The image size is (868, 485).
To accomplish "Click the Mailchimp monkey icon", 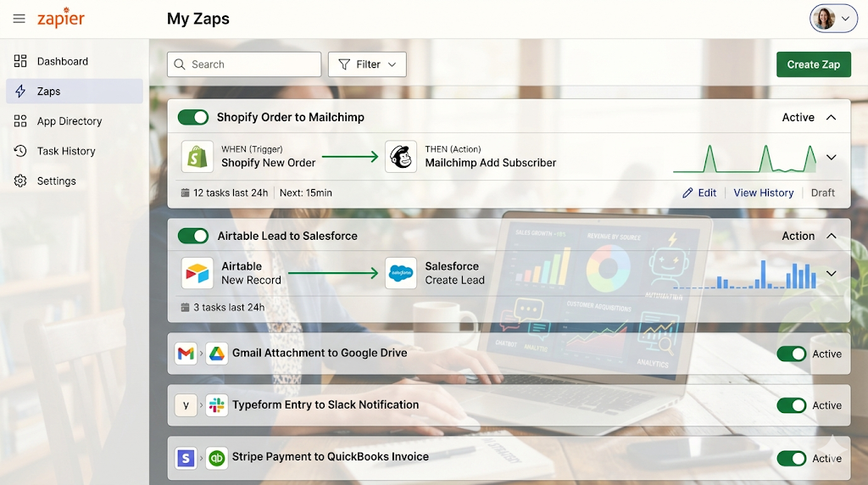I will click(401, 157).
